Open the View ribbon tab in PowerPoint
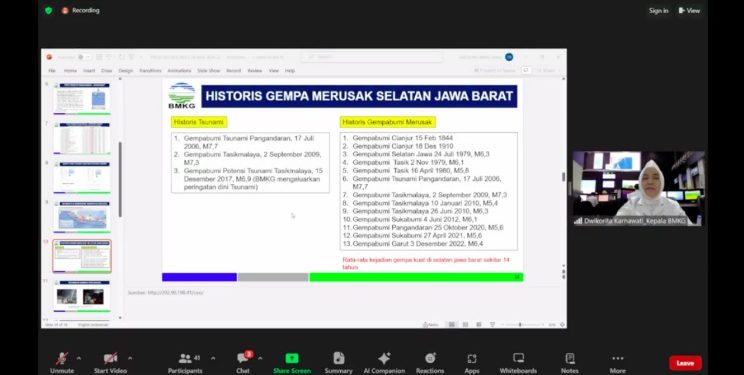744x375 pixels. click(x=274, y=70)
